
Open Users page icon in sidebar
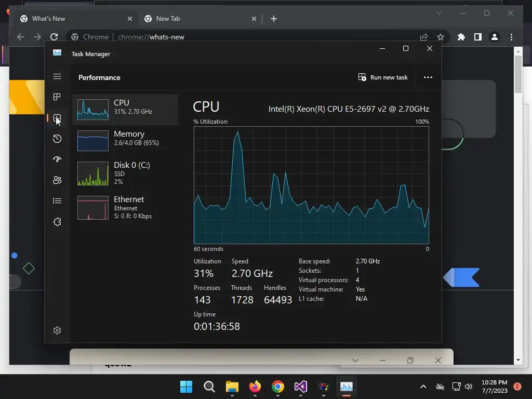pos(57,180)
